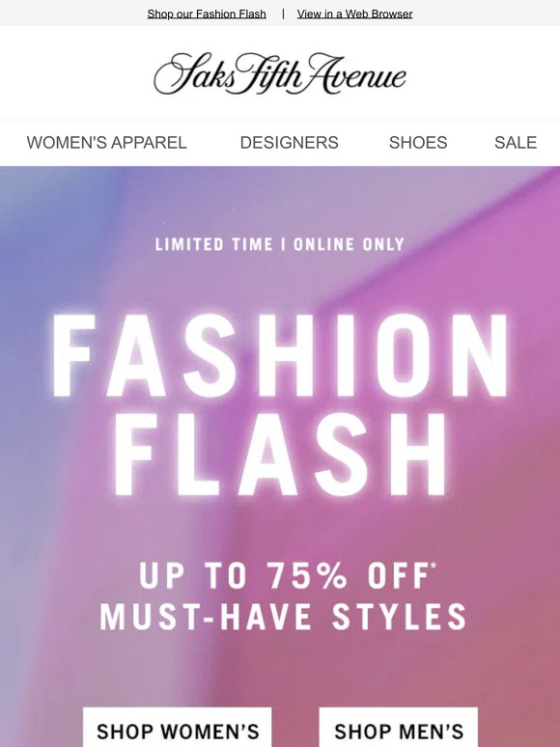Click the Shop Women's button
Image resolution: width=560 pixels, height=747 pixels.
point(178,728)
